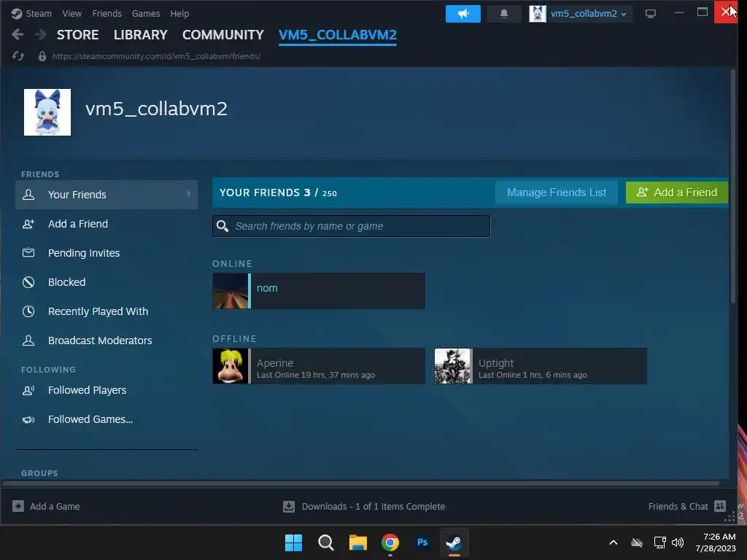Open Pending Invites page

pos(84,253)
